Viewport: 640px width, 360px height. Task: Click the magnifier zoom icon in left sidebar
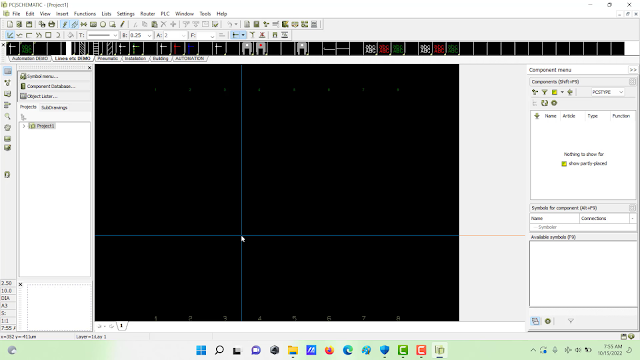(7, 117)
